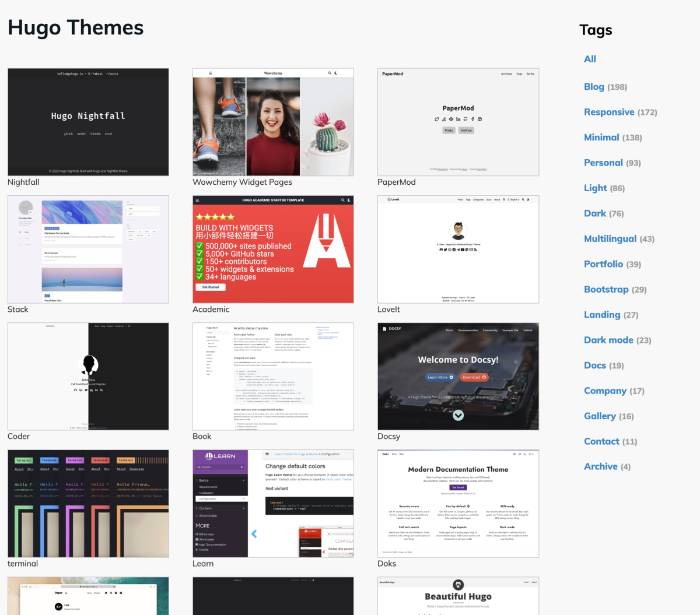The image size is (700, 615).
Task: Select the All tag filter
Action: (590, 59)
